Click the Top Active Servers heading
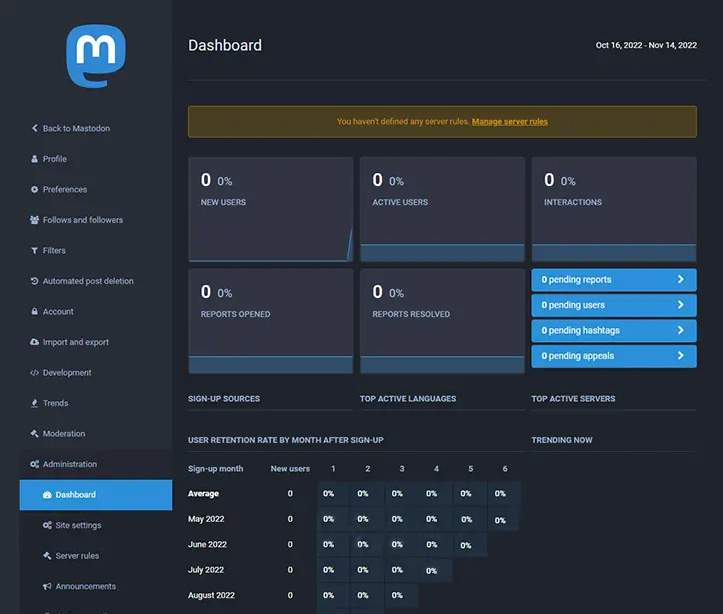Viewport: 723px width, 614px height. click(x=573, y=399)
